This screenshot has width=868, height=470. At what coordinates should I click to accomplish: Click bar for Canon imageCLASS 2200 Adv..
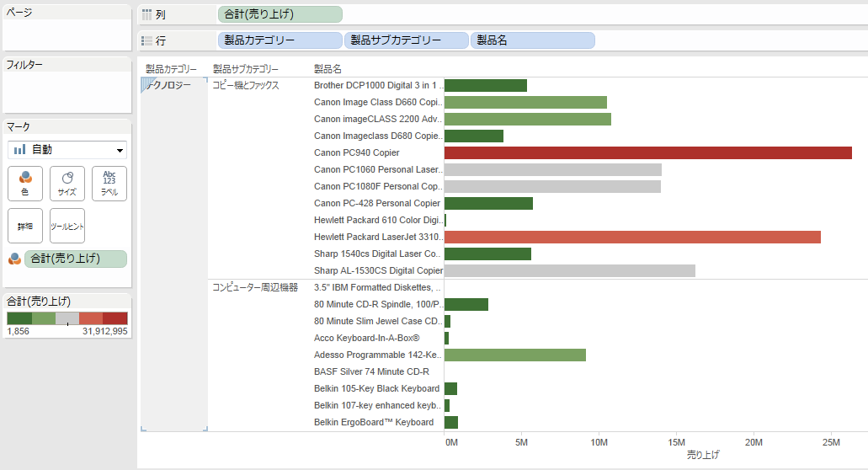[x=528, y=119]
